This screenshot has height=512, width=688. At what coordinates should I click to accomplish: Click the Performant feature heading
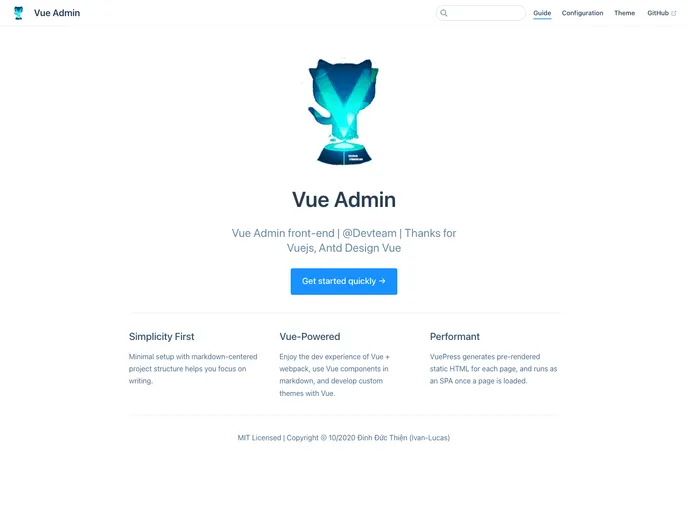point(455,337)
